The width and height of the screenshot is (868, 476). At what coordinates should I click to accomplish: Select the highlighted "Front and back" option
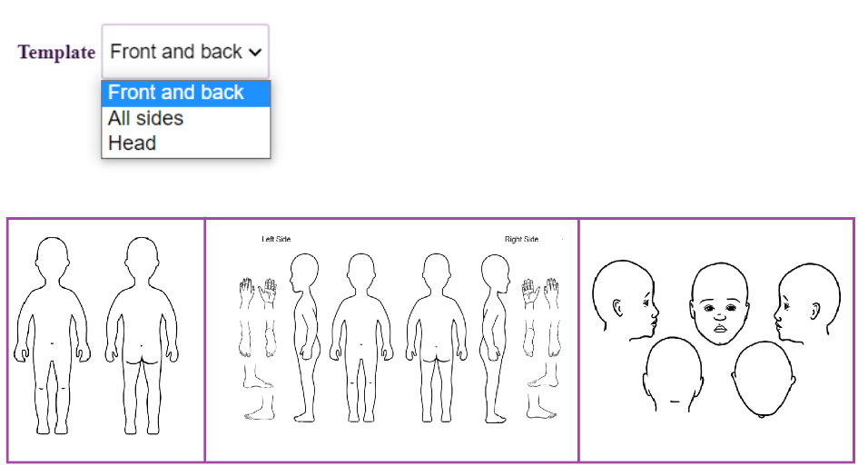[x=186, y=93]
